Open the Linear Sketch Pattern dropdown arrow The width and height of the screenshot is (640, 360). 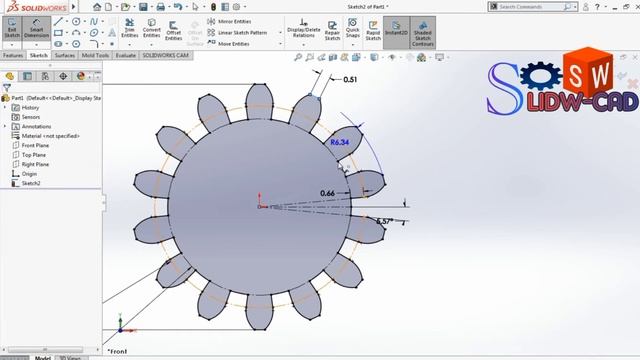[280, 33]
